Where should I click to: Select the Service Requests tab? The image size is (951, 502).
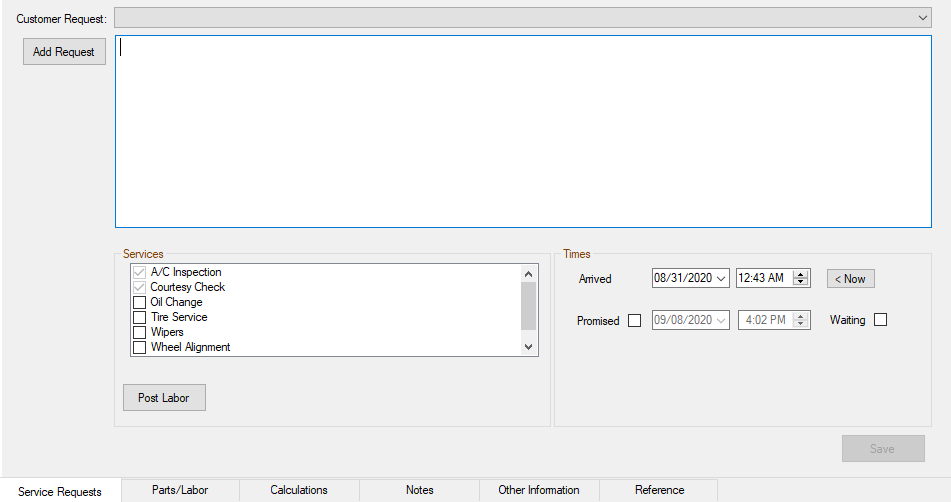(x=60, y=491)
